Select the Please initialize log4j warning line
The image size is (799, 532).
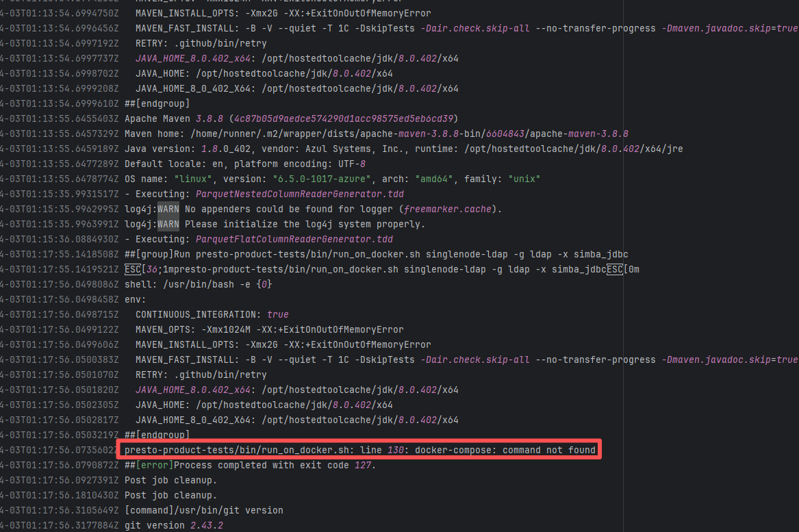pyautogui.click(x=275, y=224)
